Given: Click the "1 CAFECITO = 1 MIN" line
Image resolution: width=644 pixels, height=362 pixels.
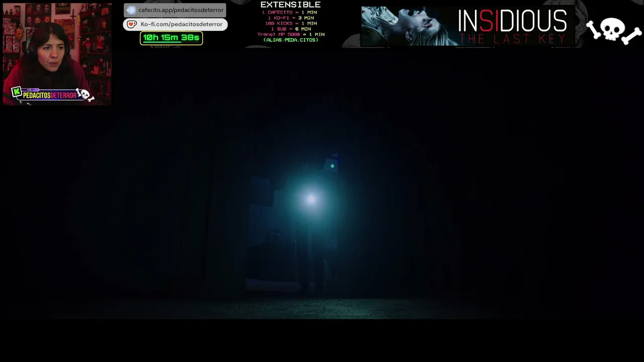Looking at the screenshot, I should click(x=289, y=13).
